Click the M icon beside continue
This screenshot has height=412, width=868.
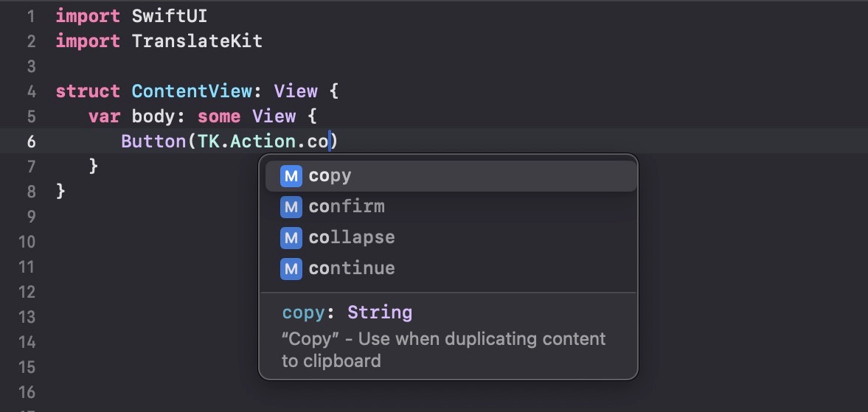point(291,269)
